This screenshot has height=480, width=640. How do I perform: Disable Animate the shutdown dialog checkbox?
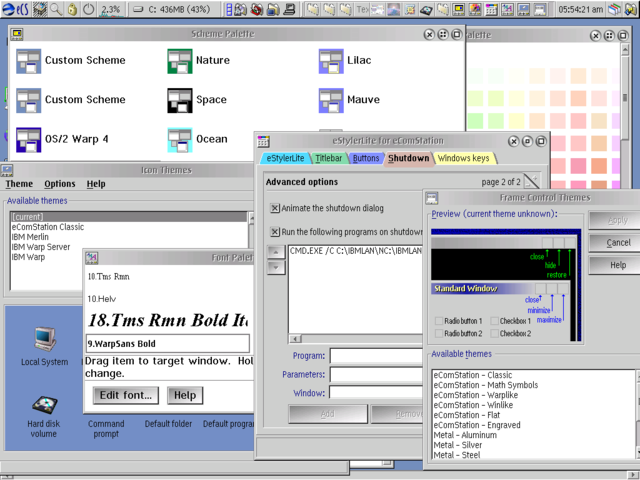click(276, 208)
